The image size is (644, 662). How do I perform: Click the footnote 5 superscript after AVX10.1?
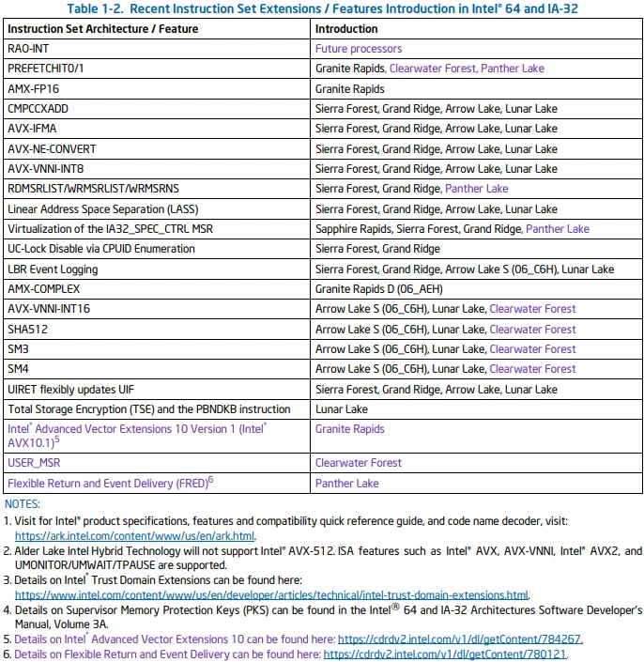point(57,439)
